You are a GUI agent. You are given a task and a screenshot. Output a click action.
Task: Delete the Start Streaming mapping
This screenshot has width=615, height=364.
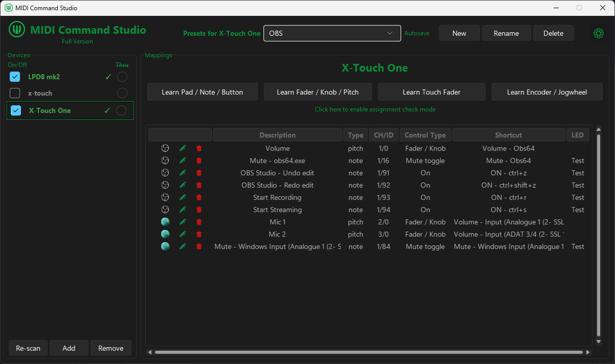[x=199, y=210]
